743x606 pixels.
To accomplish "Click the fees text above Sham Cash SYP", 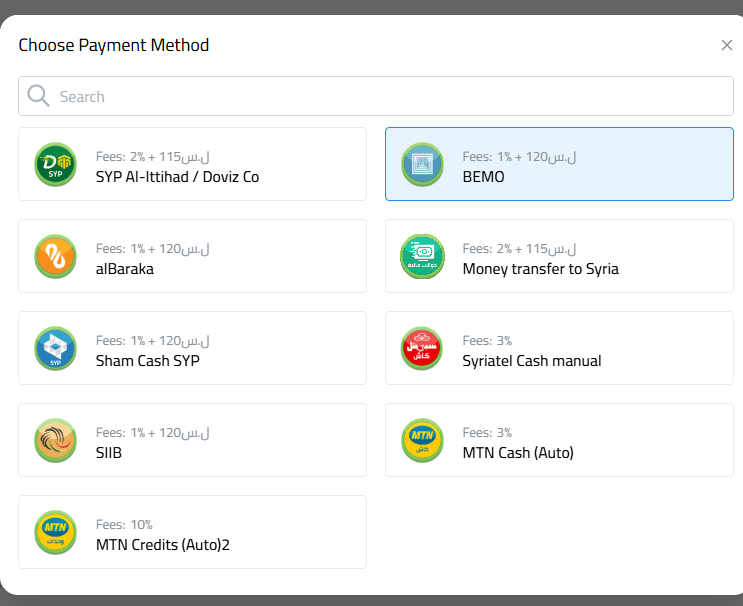I will tap(152, 341).
